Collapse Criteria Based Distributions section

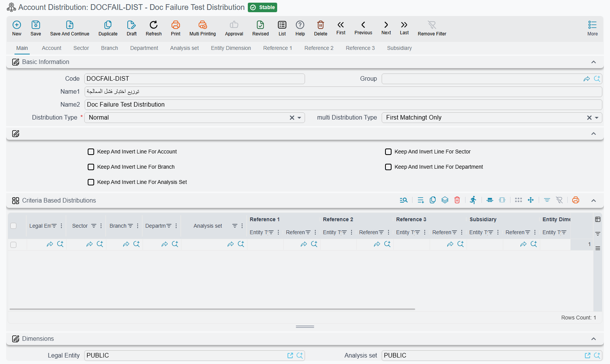coord(594,201)
